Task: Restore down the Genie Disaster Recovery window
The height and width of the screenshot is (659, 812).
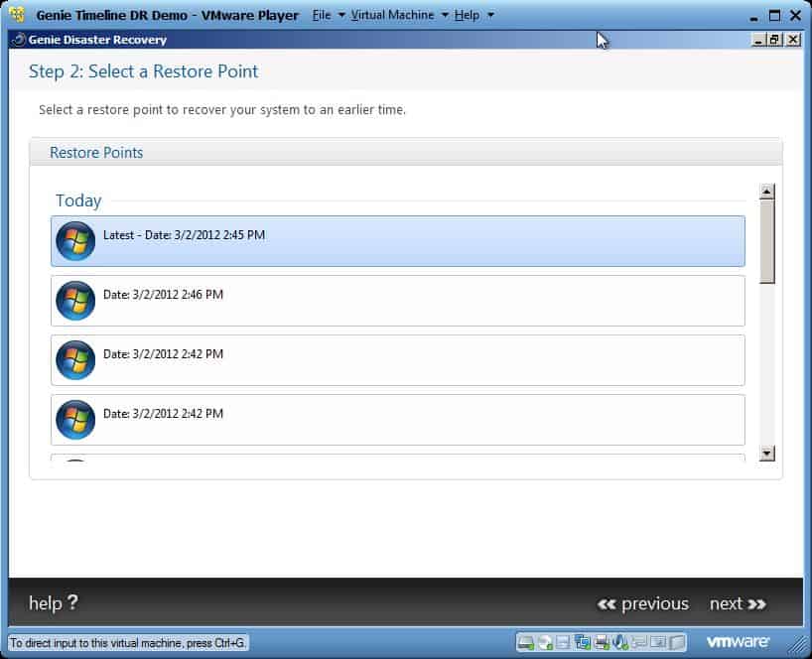Action: pyautogui.click(x=774, y=40)
